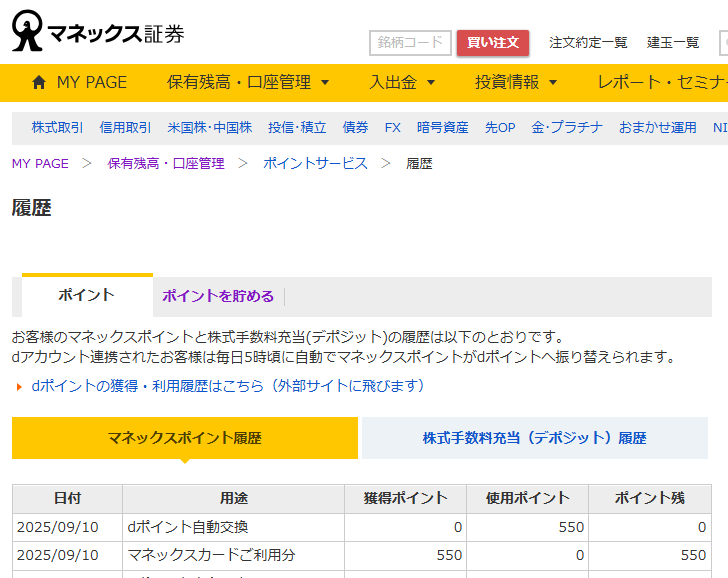The height and width of the screenshot is (578, 728).
Task: Select 米国株・中国株 in the sub navigation
Action: click(x=209, y=127)
